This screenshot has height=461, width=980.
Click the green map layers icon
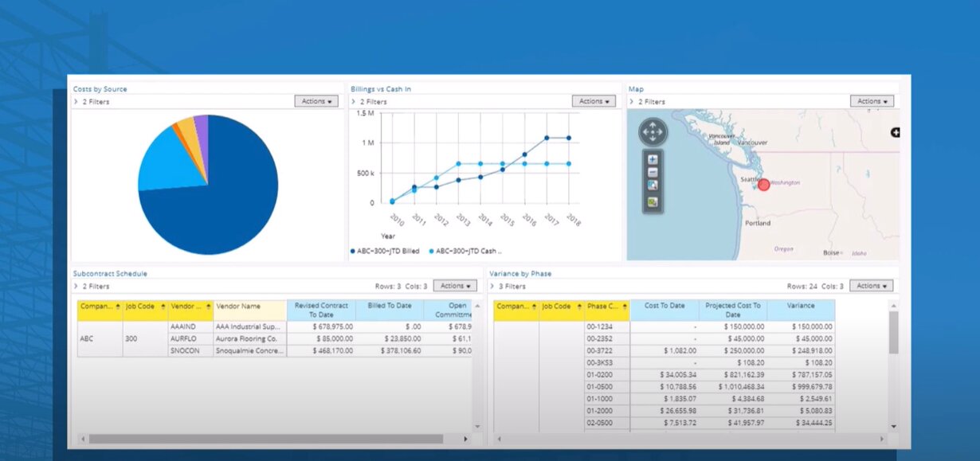pyautogui.click(x=653, y=202)
